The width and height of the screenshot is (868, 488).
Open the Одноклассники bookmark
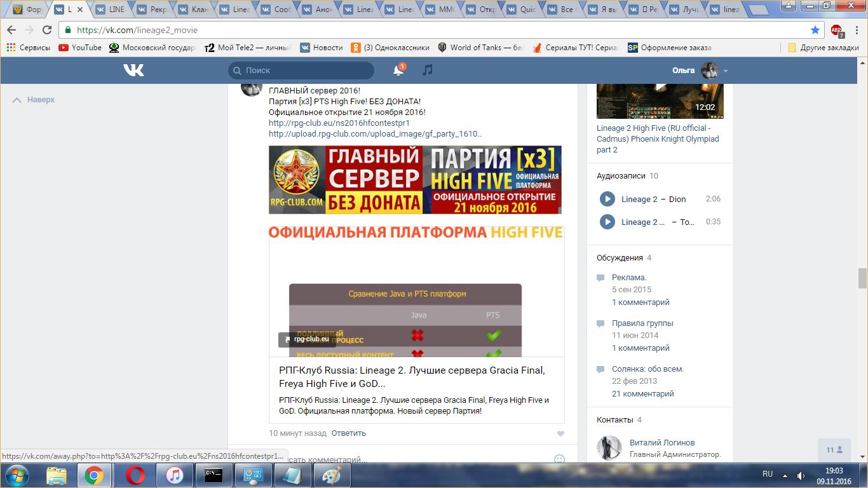[391, 48]
